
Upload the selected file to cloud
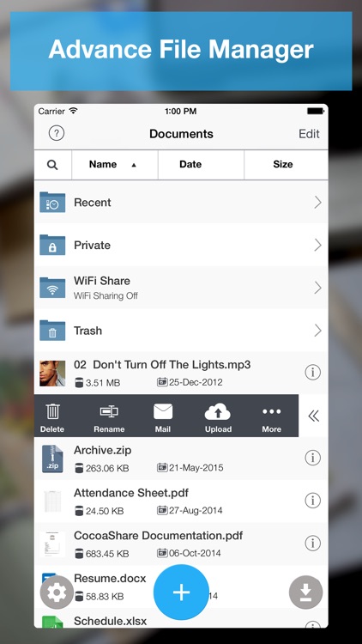[x=218, y=417]
